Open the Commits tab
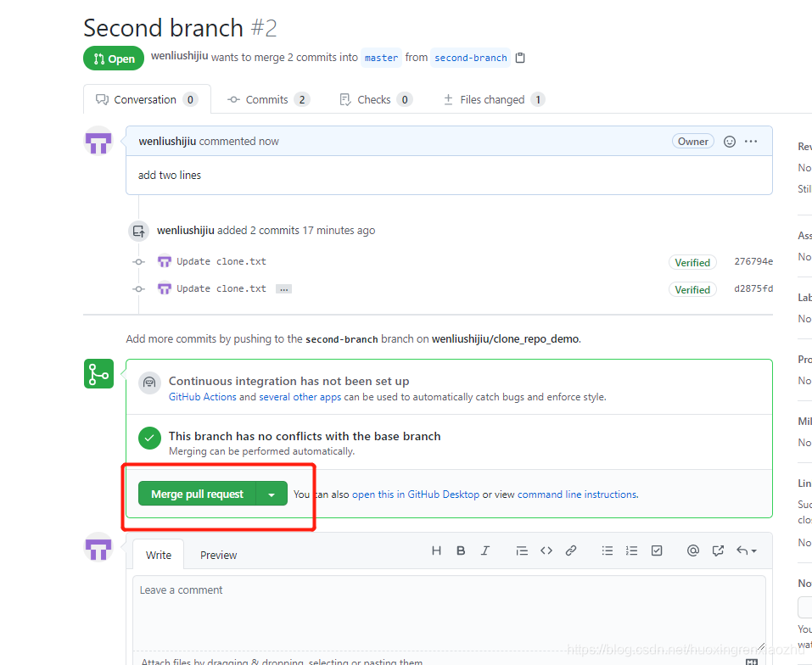Screen dimensions: 812x665 tap(268, 99)
